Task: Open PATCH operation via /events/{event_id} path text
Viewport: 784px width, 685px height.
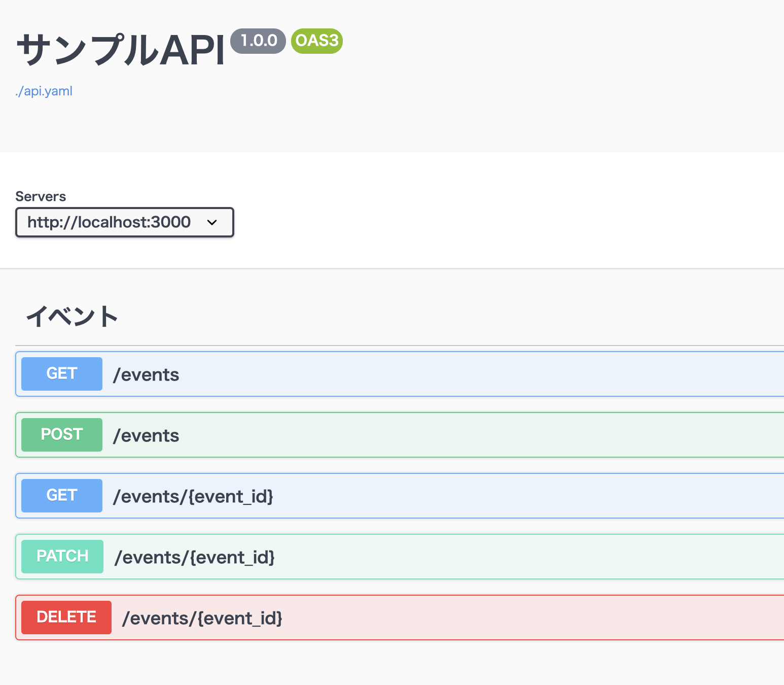Action: pyautogui.click(x=195, y=557)
